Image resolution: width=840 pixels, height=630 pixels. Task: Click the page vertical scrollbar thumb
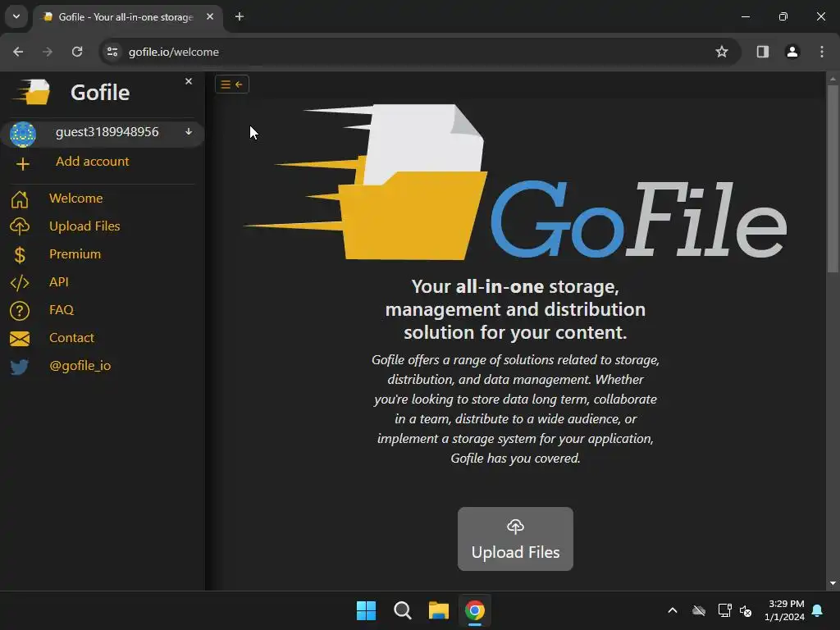point(833,180)
